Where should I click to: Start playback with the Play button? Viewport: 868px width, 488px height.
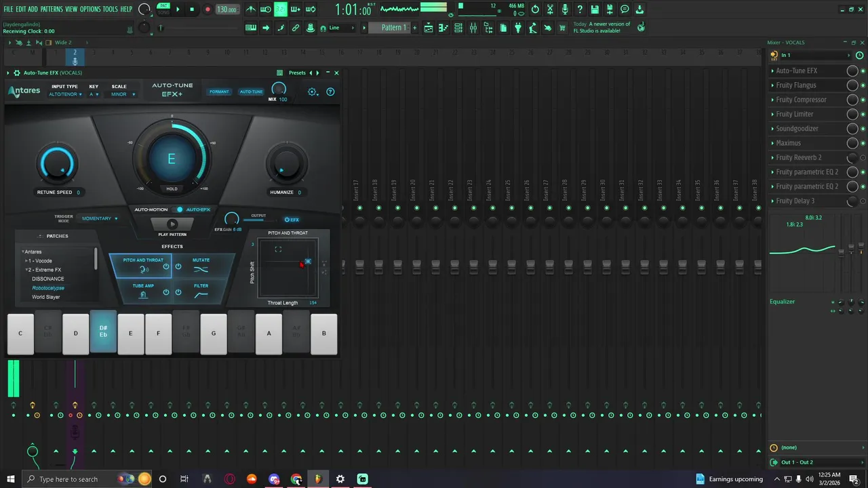(178, 9)
